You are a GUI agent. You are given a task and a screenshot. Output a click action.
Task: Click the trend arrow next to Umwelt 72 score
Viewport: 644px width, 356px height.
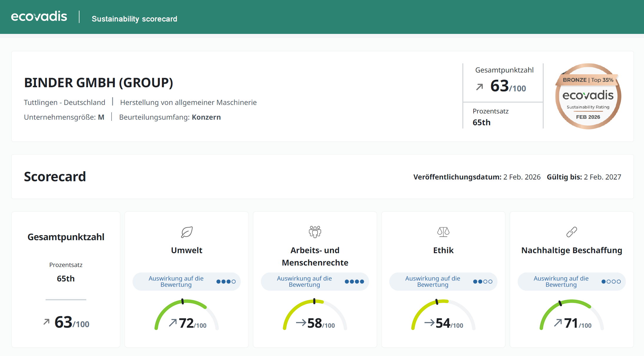point(173,323)
